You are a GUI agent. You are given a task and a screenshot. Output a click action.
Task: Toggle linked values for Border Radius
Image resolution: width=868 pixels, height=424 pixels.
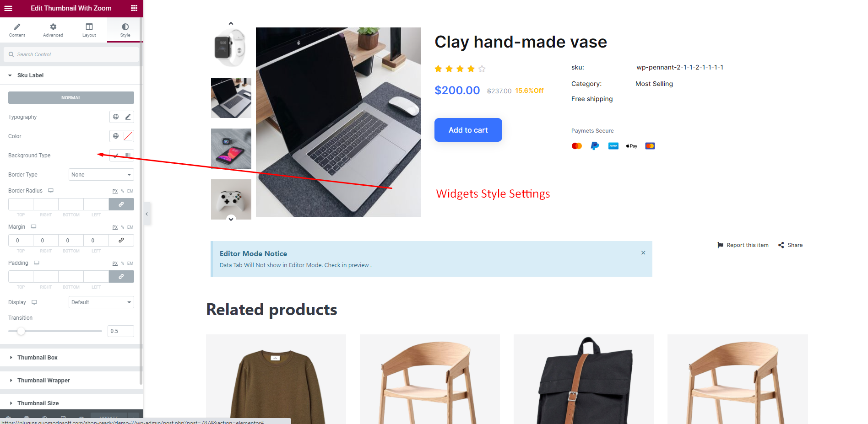click(121, 204)
